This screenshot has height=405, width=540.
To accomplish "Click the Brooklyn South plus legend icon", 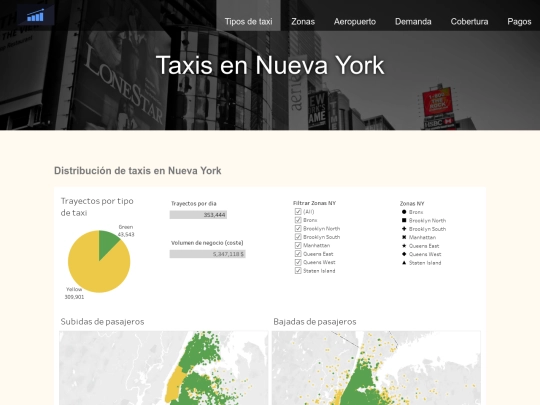I will coord(404,229).
